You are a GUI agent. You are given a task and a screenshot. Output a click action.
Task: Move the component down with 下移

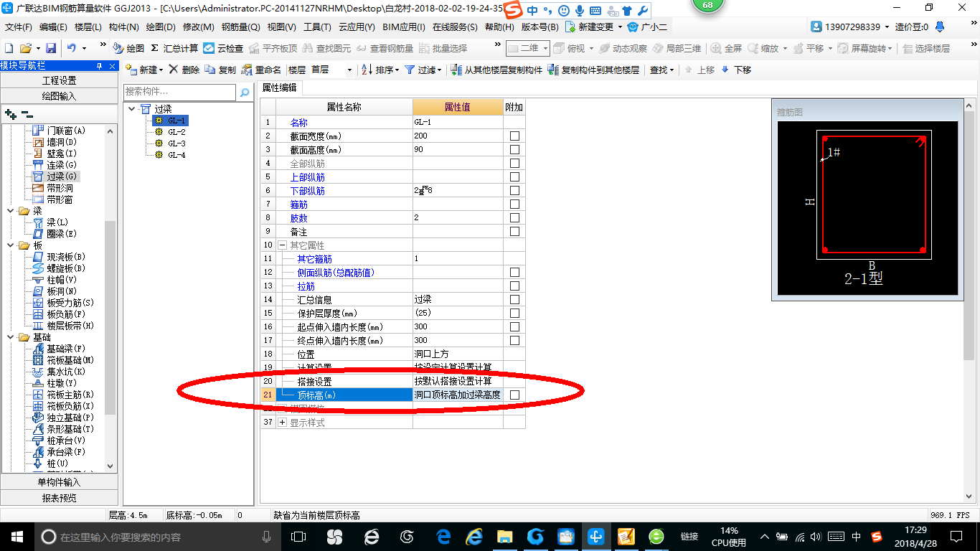click(x=736, y=70)
